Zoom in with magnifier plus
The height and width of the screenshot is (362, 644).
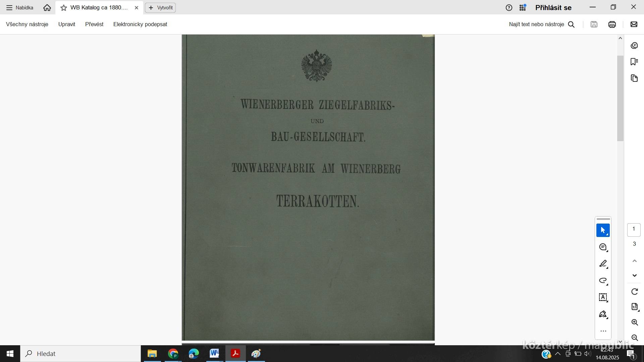pos(635,322)
